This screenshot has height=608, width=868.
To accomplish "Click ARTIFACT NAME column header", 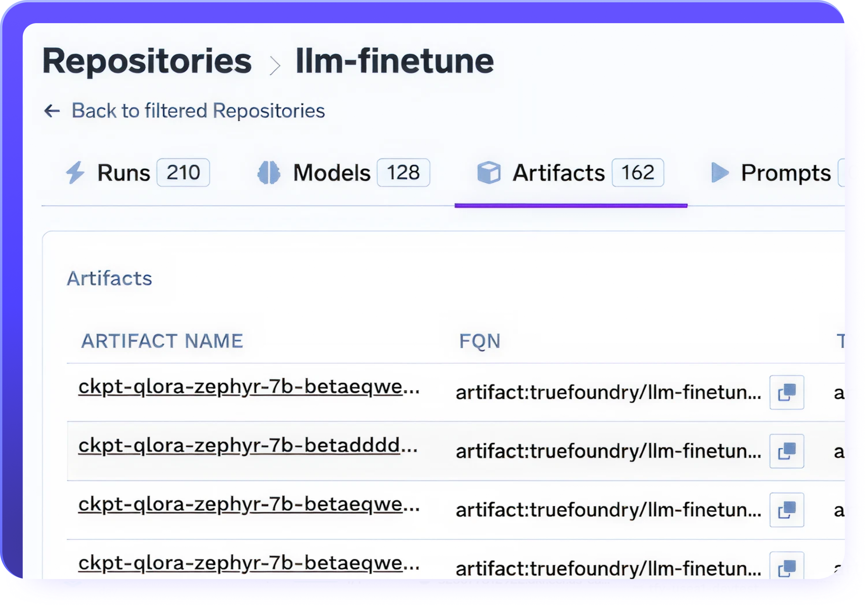I will [162, 341].
